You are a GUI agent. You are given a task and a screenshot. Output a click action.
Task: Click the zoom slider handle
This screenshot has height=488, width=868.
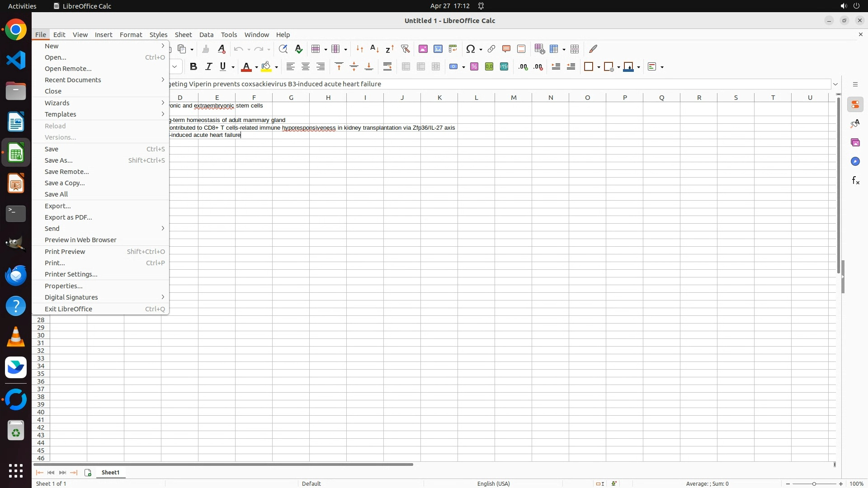814,484
